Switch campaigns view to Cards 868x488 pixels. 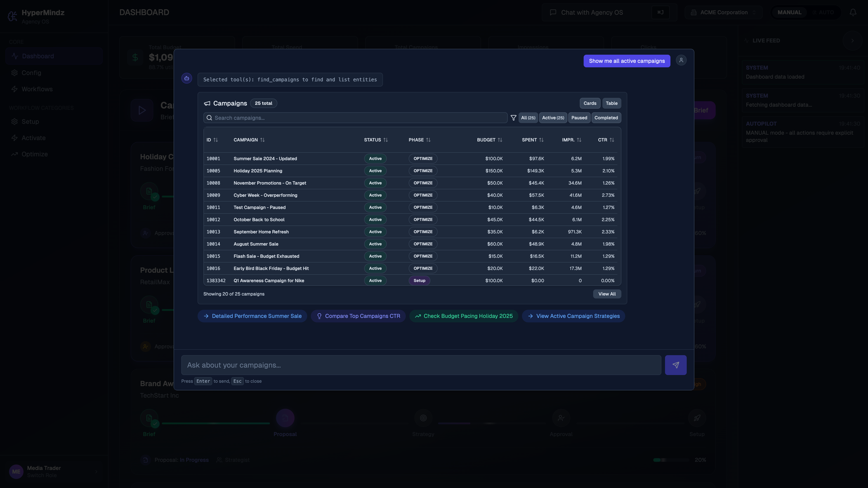(590, 103)
